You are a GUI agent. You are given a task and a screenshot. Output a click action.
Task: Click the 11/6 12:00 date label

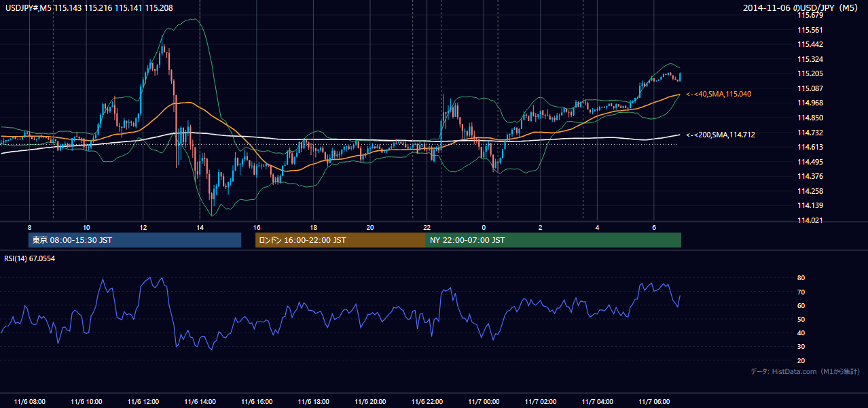pyautogui.click(x=143, y=401)
